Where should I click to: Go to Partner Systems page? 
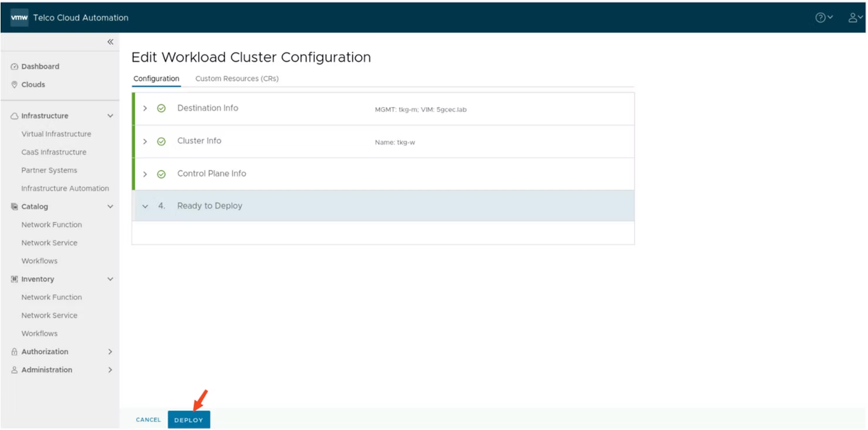click(49, 170)
